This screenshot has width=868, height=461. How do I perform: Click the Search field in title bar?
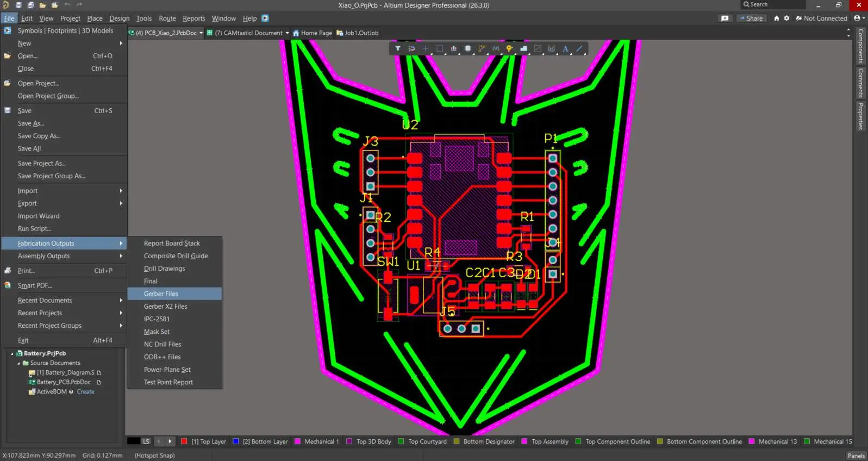(773, 5)
